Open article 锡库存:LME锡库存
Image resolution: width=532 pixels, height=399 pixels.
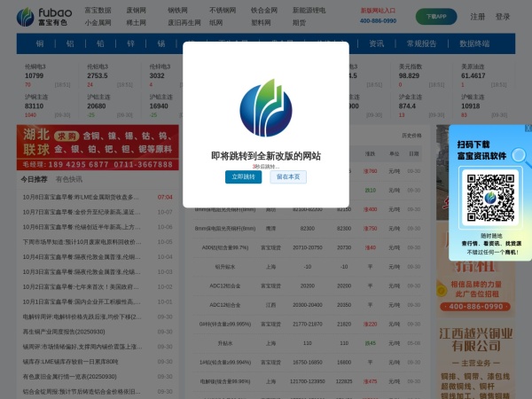(x=70, y=362)
